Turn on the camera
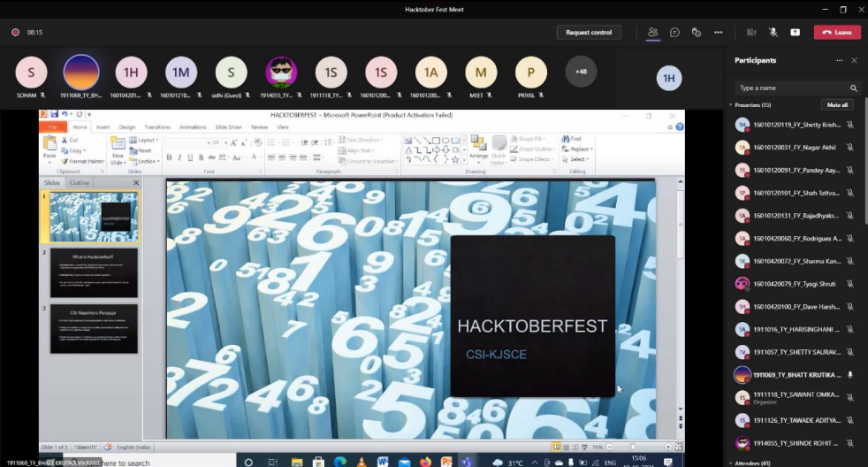Viewport: 868px width, 467px height. coord(751,33)
